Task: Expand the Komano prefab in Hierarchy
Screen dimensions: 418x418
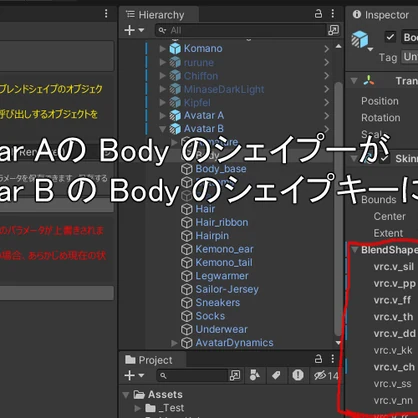Action: click(162, 49)
